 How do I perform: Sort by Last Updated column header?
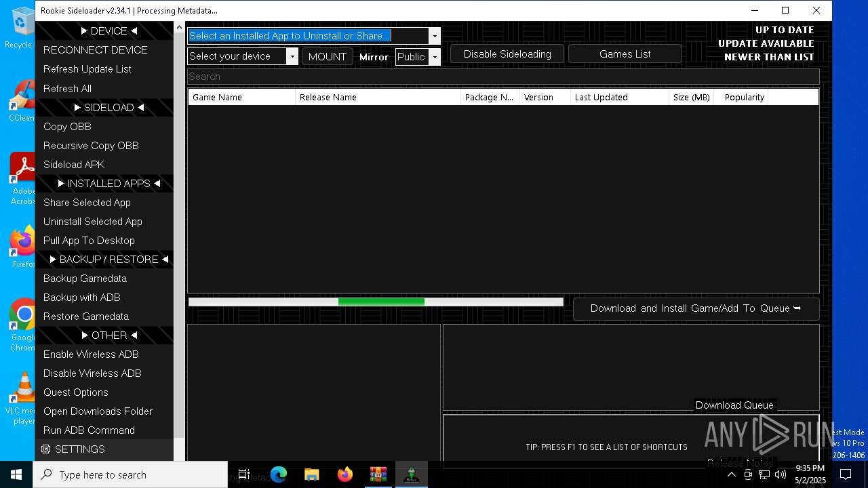(620, 98)
